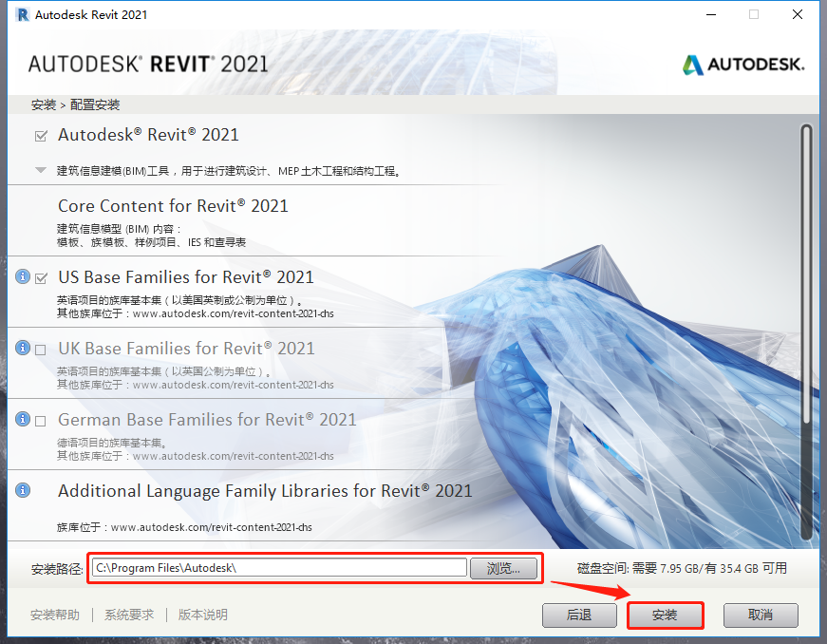Minimize the Autodesk Revit 2021 installer window
This screenshot has height=644, width=827.
711,15
